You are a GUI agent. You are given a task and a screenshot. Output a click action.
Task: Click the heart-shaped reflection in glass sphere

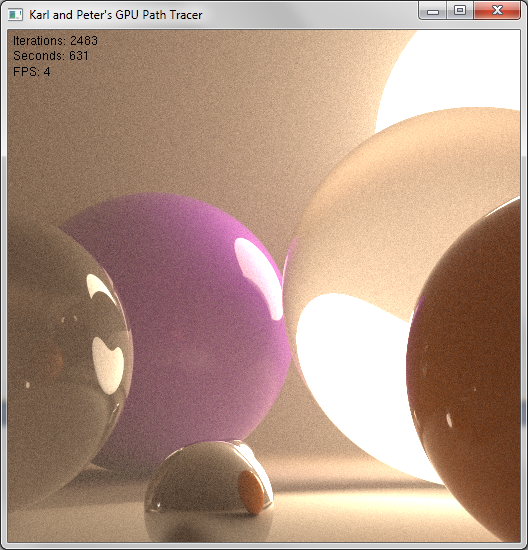108,365
